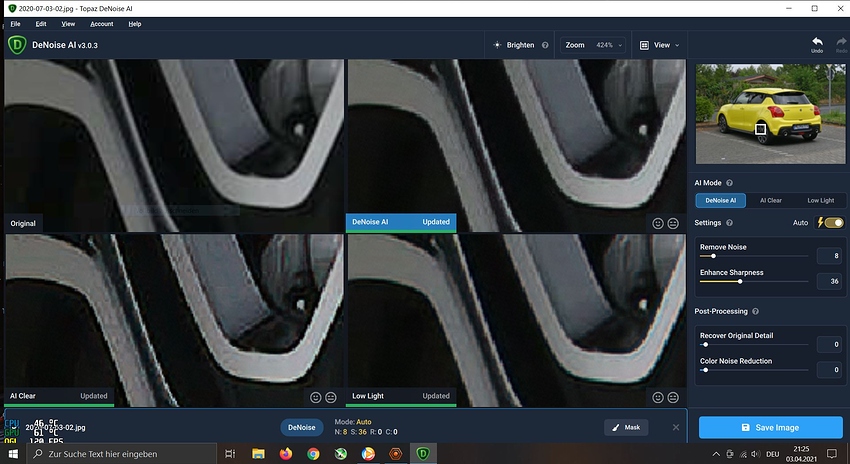This screenshot has width=850, height=464.
Task: Click the DeNoise AI shield logo
Action: click(x=17, y=45)
